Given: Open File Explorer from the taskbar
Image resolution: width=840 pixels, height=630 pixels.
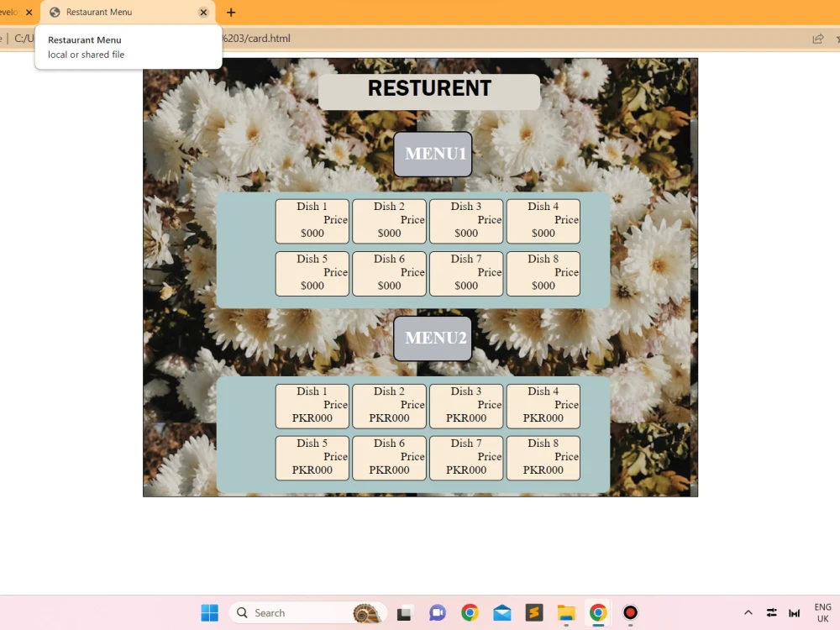Looking at the screenshot, I should pos(566,612).
